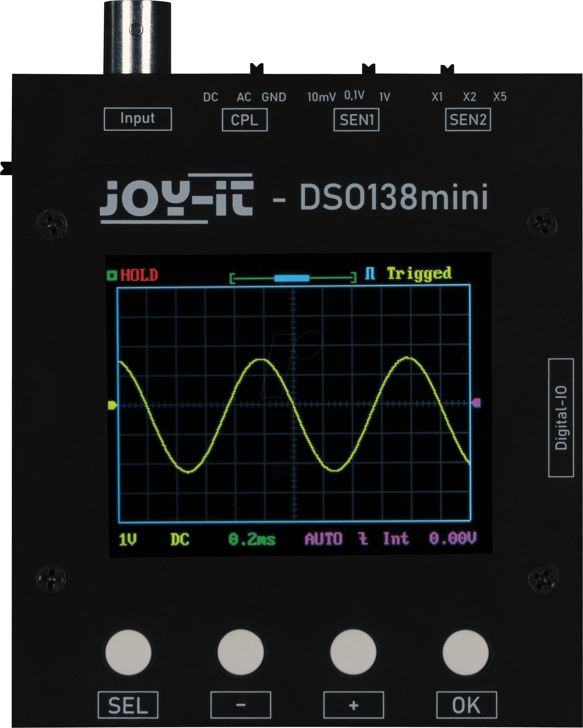Click the joy-it logo

[x=177, y=199]
